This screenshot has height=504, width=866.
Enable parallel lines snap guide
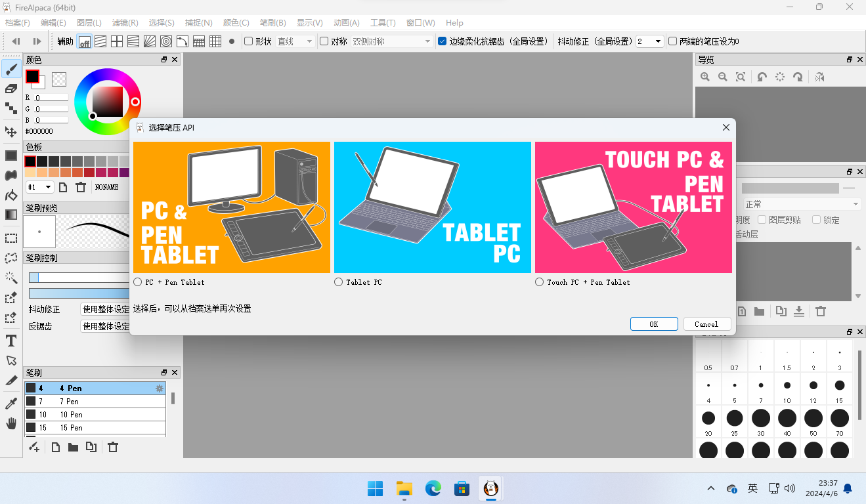tap(100, 41)
